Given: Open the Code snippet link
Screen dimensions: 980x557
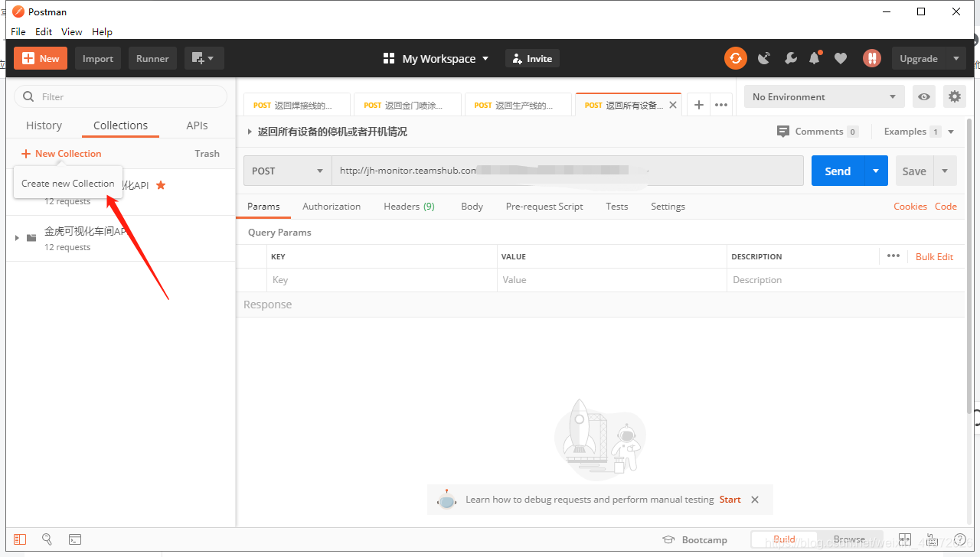Looking at the screenshot, I should (x=946, y=207).
